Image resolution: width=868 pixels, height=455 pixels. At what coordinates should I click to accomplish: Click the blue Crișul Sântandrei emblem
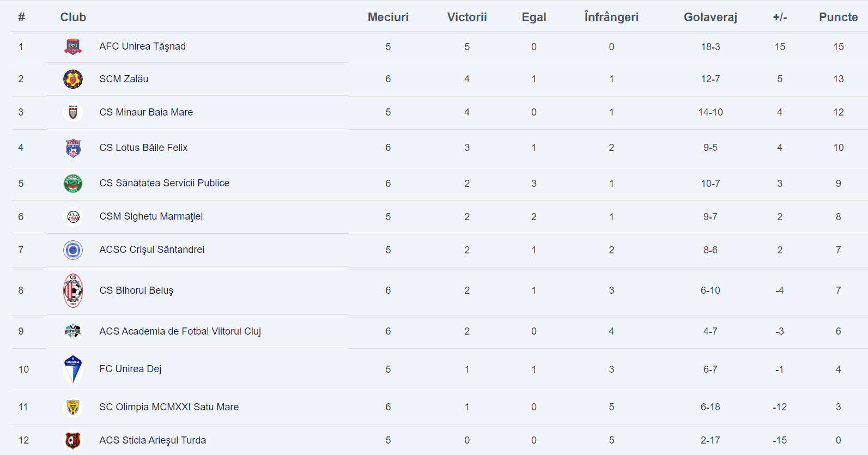pos(73,250)
